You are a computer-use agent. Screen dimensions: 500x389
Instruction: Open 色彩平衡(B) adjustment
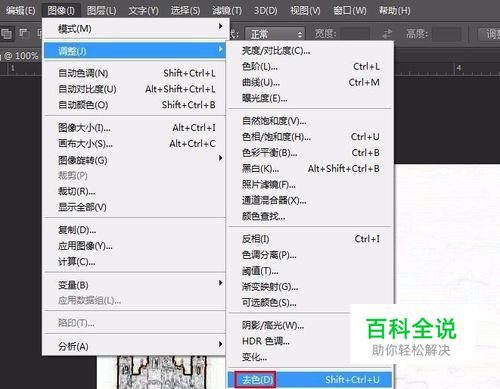tap(310, 153)
